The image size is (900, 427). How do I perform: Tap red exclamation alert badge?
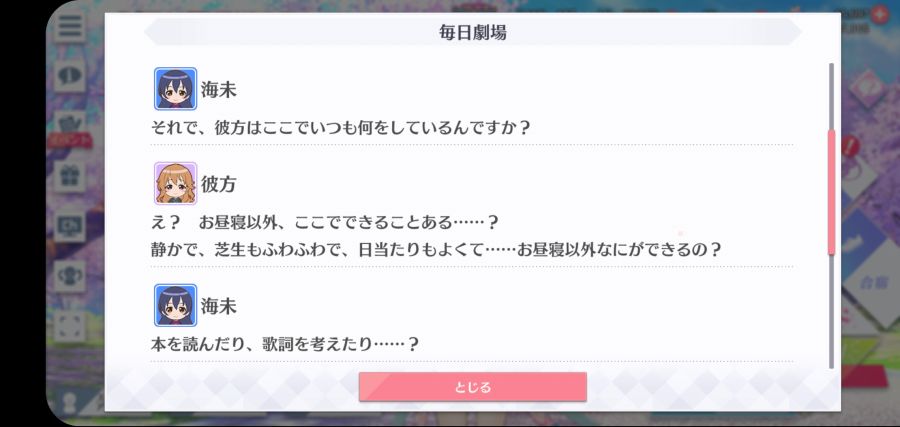pyautogui.click(x=850, y=147)
